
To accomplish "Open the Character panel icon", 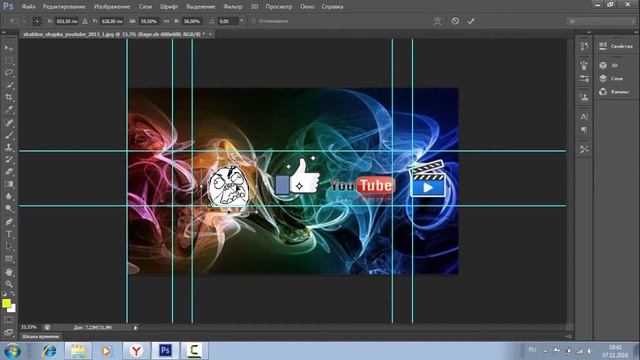I will pos(584,117).
